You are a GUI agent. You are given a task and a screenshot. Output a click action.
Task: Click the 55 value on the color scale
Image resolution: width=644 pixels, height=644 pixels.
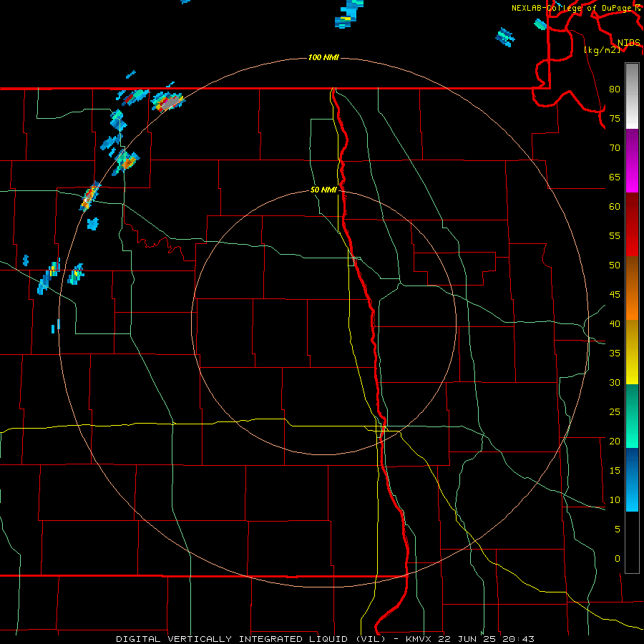pyautogui.click(x=615, y=235)
